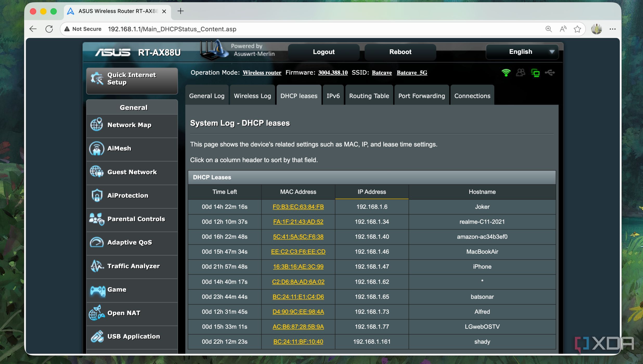Open the AiProtection shield icon

(x=97, y=195)
